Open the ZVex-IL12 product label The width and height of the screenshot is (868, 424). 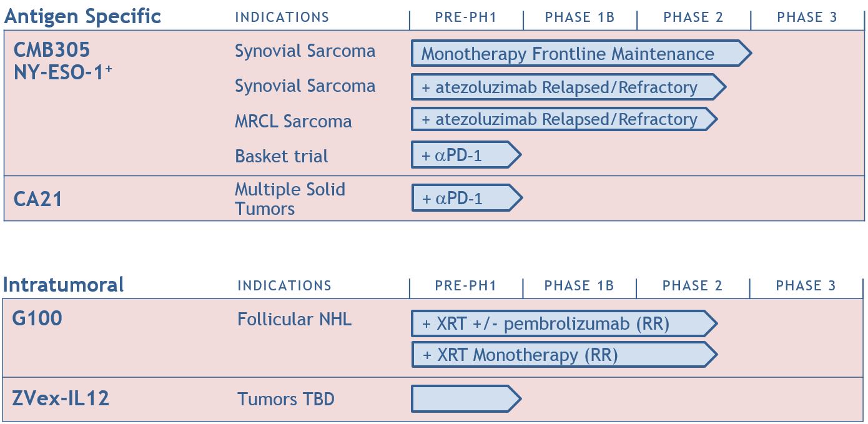pyautogui.click(x=61, y=398)
